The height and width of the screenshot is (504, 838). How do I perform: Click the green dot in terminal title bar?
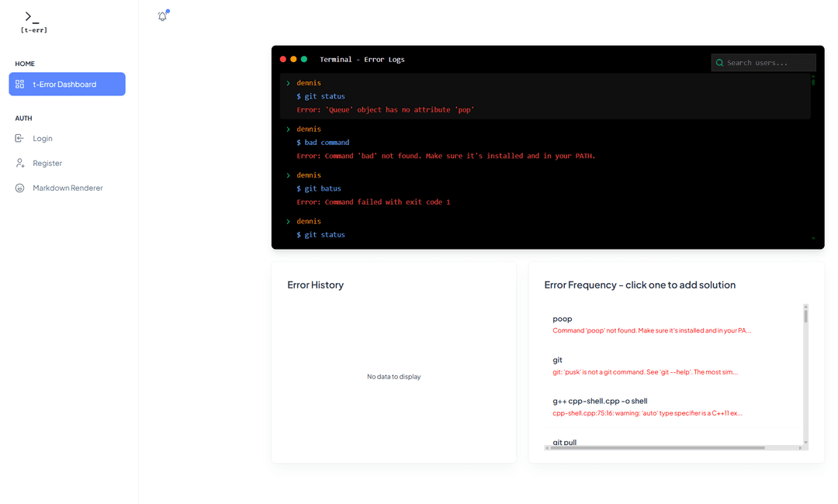click(304, 59)
